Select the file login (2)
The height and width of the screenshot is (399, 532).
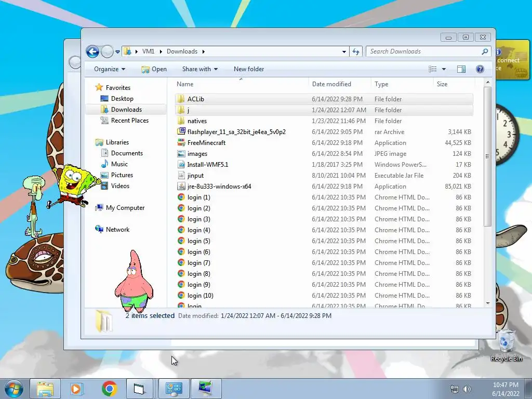[198, 208]
